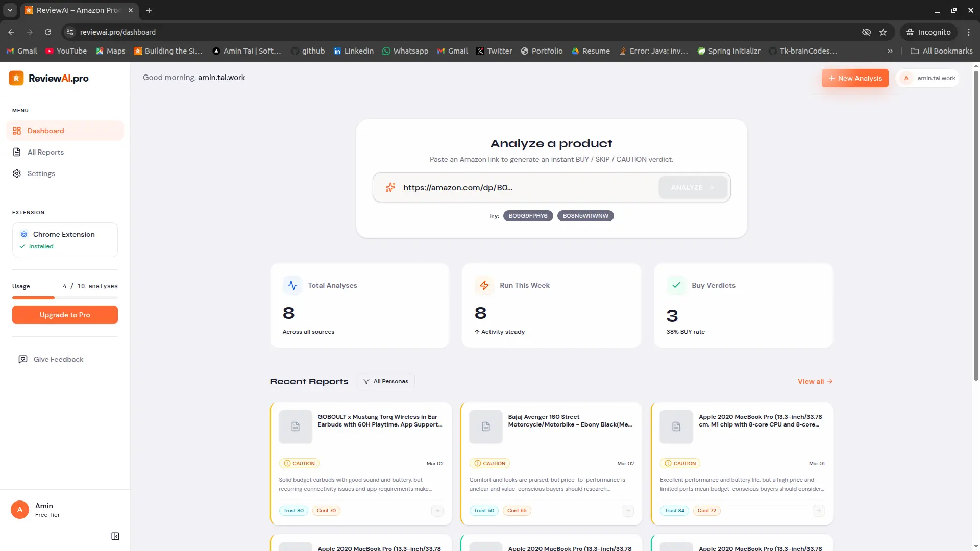Image resolution: width=980 pixels, height=551 pixels.
Task: Open GOBOULT earbuds report thumbnail
Action: click(x=296, y=427)
